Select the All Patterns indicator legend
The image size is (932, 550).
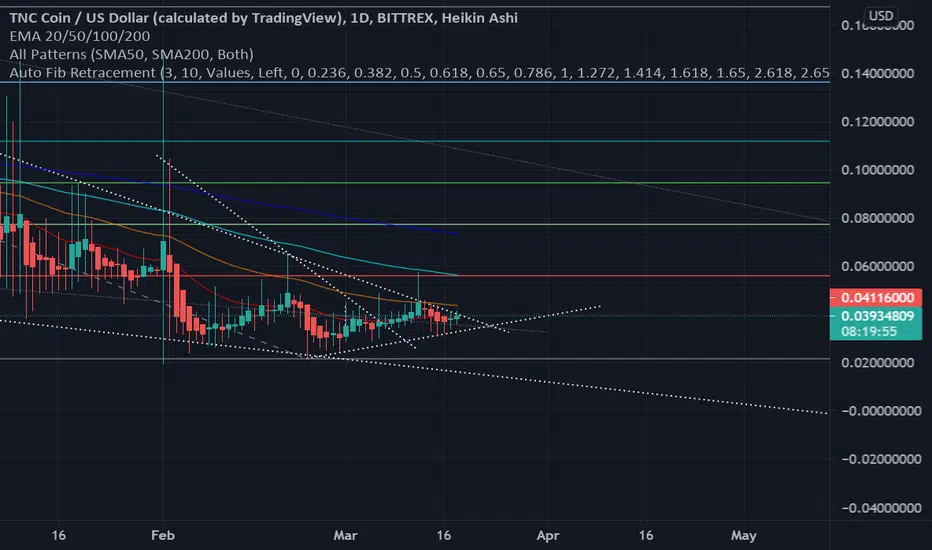[131, 55]
